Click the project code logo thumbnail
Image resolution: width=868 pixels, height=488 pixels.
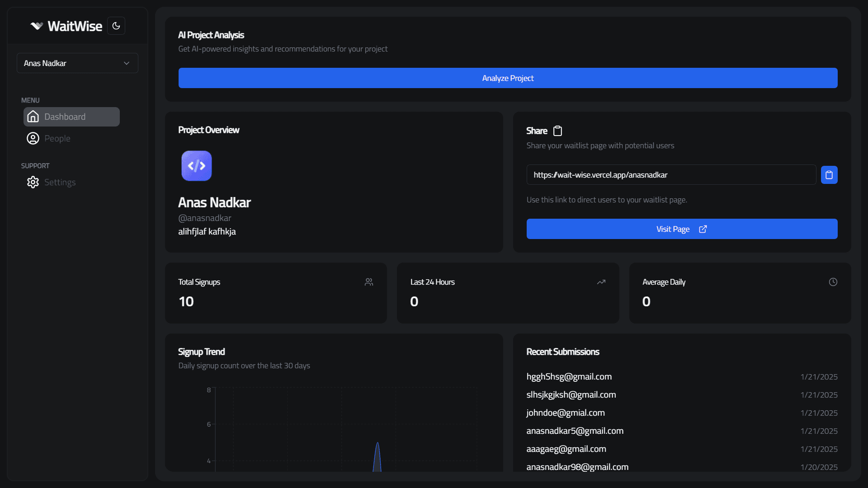point(197,166)
